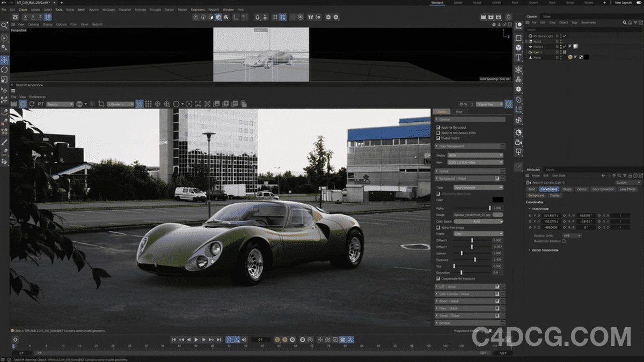Disable the Enable PostFX checkbox

[438, 138]
